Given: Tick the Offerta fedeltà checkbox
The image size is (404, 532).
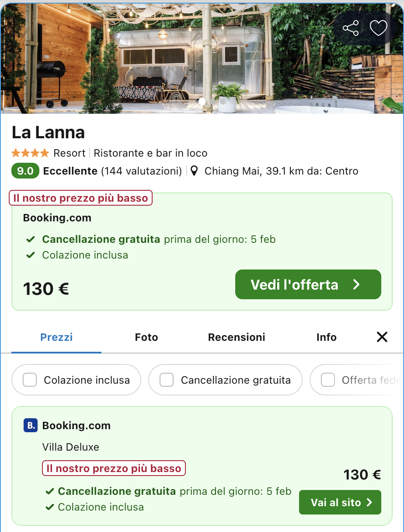Looking at the screenshot, I should pyautogui.click(x=327, y=380).
